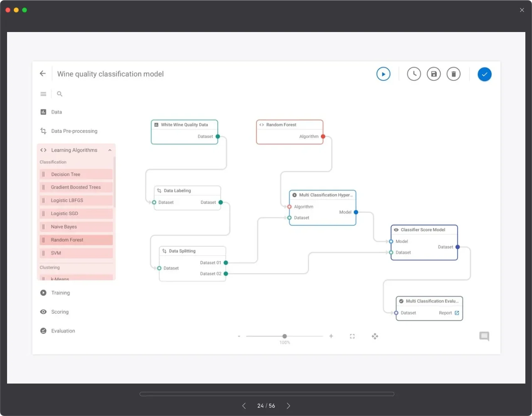
Task: Click the zoom slider handle
Action: point(285,336)
